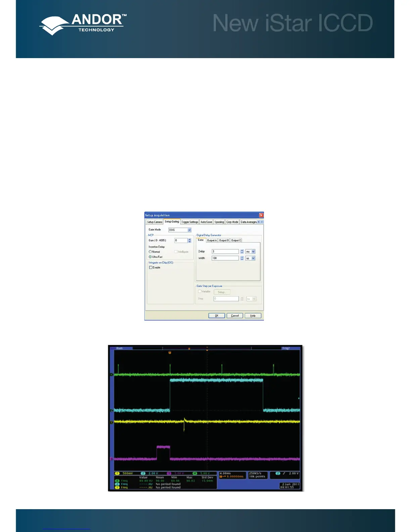Click the New iStar ICCD heading
411x532 pixels.
tap(293, 23)
